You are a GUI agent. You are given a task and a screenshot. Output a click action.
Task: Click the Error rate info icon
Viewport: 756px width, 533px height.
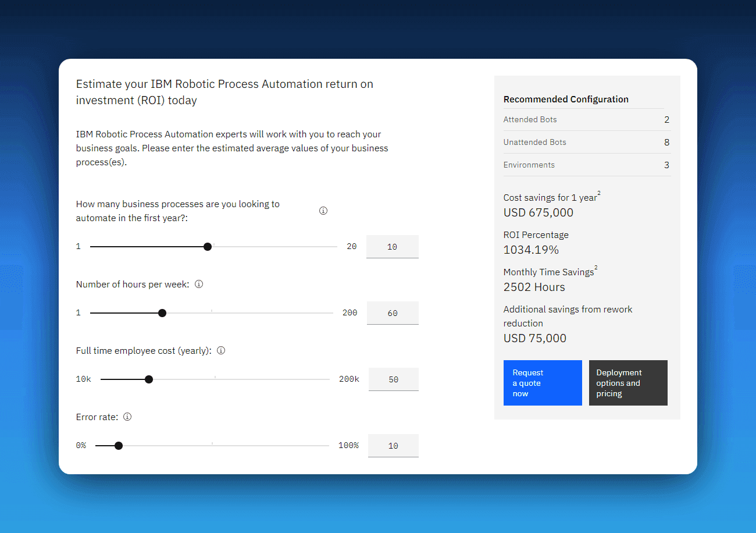[127, 417]
